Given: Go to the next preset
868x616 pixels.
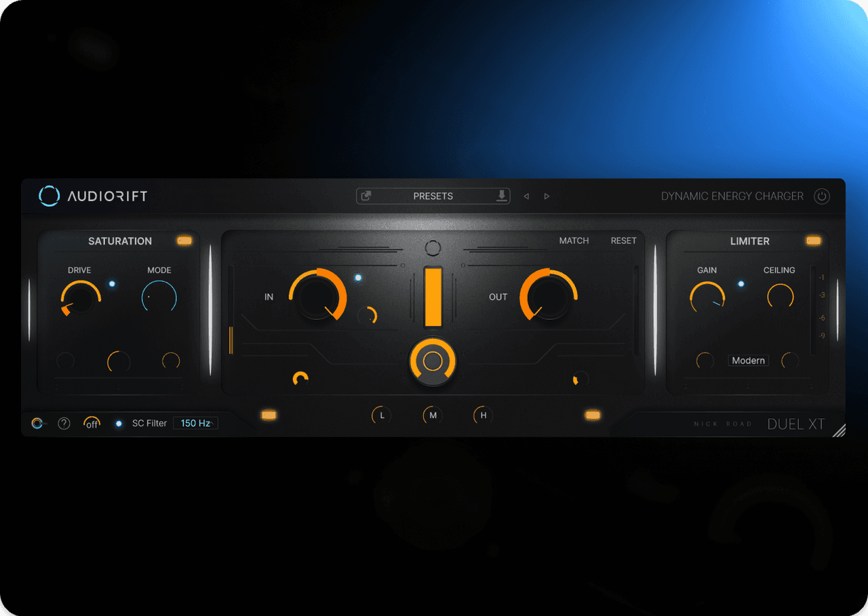Looking at the screenshot, I should pos(547,197).
